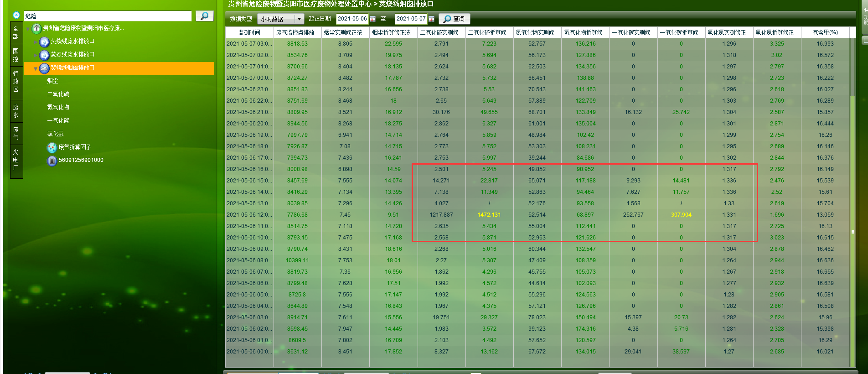
Task: Switch to the 国控 side tab
Action: pyautogui.click(x=16, y=55)
